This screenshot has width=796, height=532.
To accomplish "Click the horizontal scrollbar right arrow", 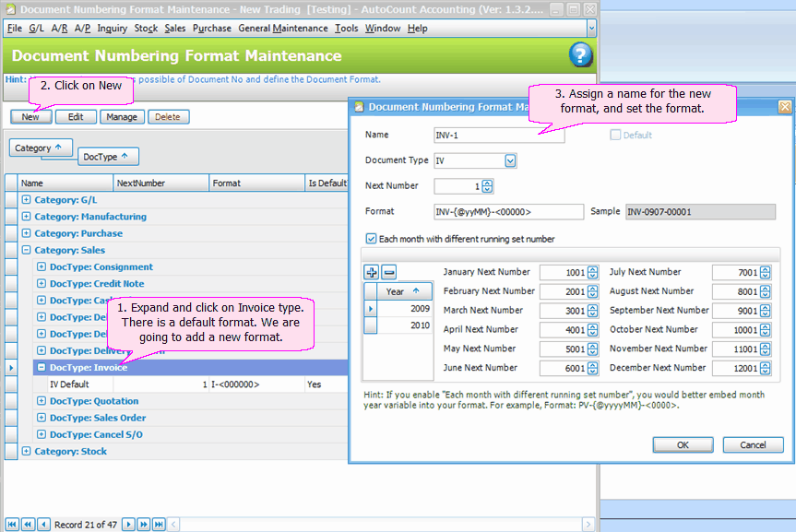I will (x=588, y=524).
